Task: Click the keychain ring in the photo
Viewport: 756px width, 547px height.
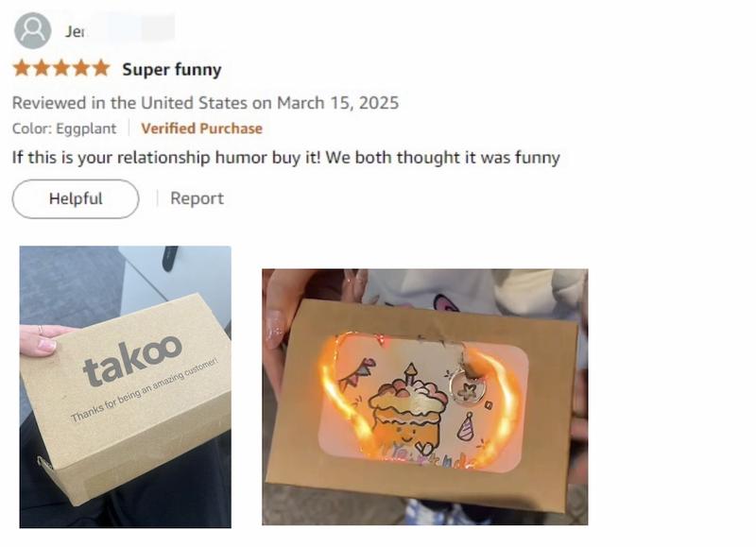Action: pyautogui.click(x=466, y=388)
